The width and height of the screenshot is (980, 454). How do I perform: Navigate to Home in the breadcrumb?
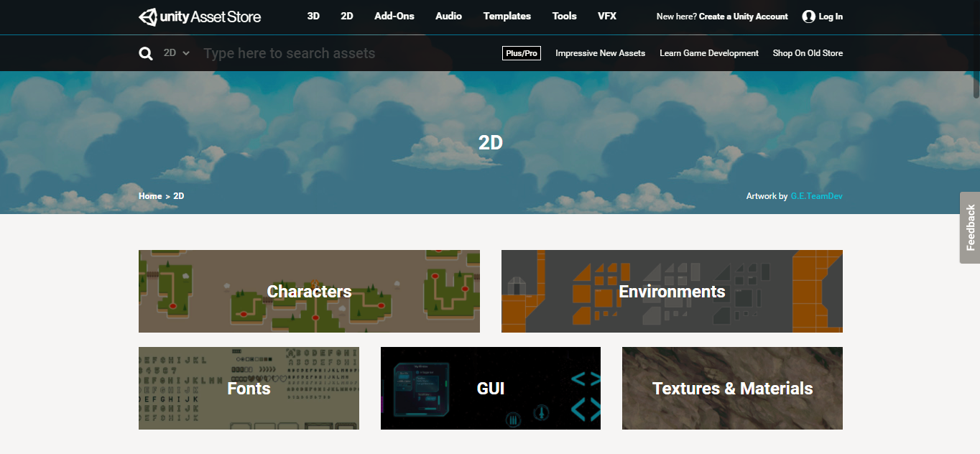(150, 196)
